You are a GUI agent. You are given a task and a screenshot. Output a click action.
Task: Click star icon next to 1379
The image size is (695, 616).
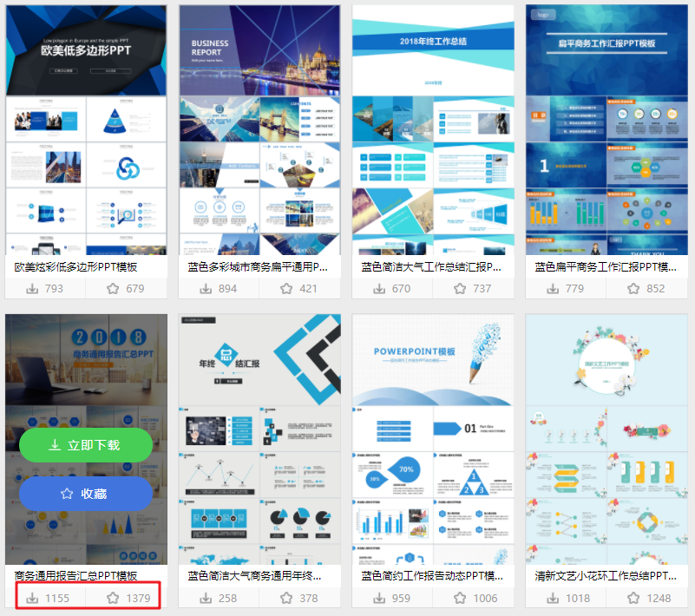coord(113,599)
